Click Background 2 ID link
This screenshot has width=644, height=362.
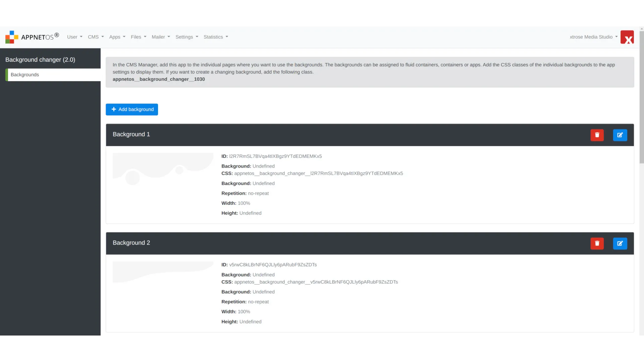point(273,265)
